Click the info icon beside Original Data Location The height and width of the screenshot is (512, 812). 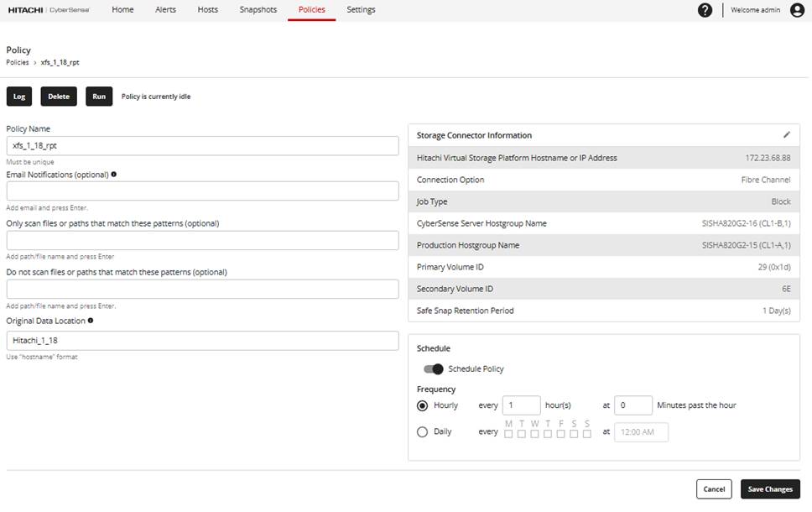tap(88, 320)
